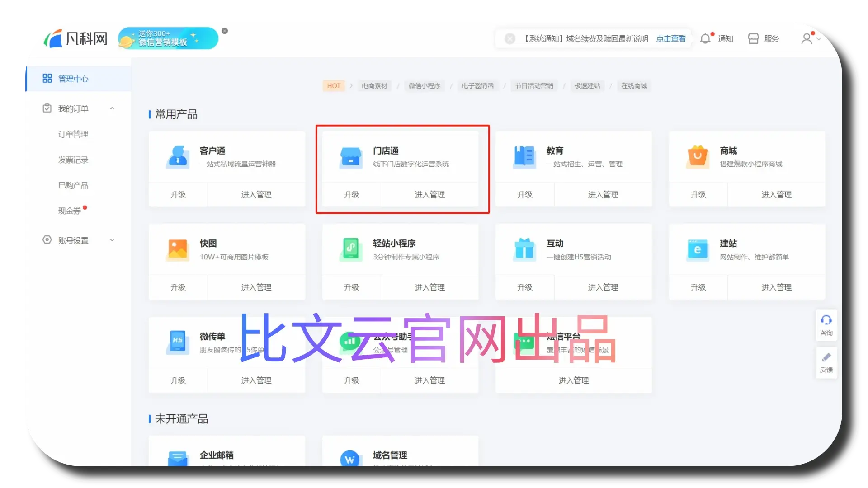Viewport: 868px width, 488px height.
Task: Click 进入管理 on the 轻站小程序 card
Action: pyautogui.click(x=429, y=287)
